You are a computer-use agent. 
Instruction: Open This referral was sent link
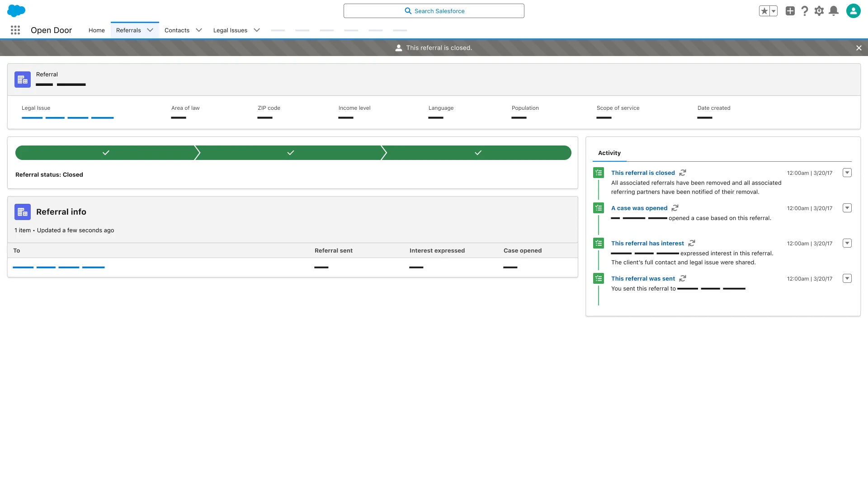pos(643,279)
